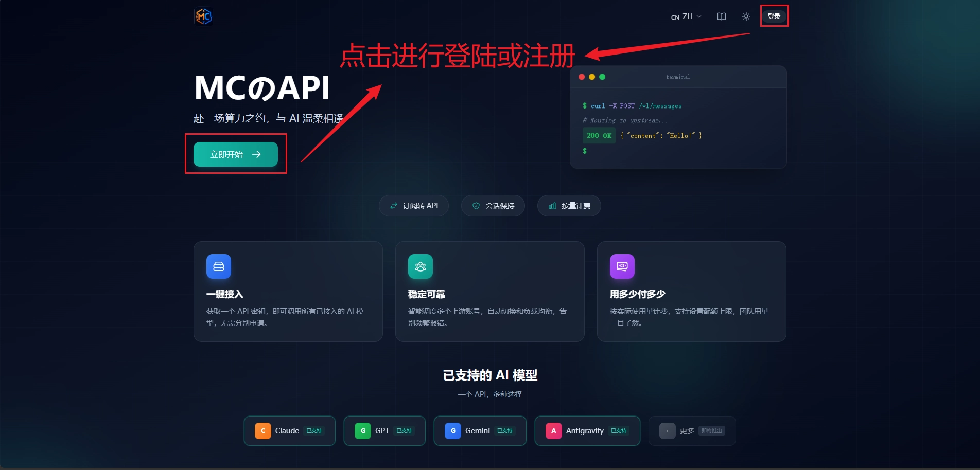
Task: Click the 即将推出 badge next to 更多
Action: pyautogui.click(x=712, y=431)
